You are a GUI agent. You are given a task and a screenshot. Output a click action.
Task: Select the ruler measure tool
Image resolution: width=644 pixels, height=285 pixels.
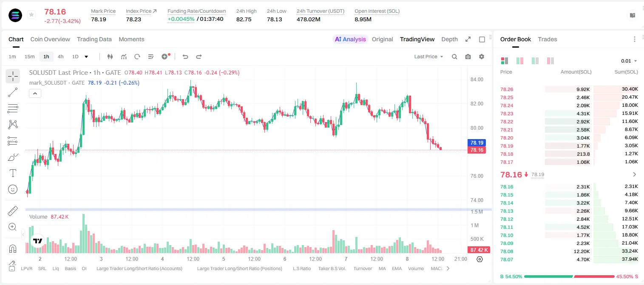(x=13, y=211)
